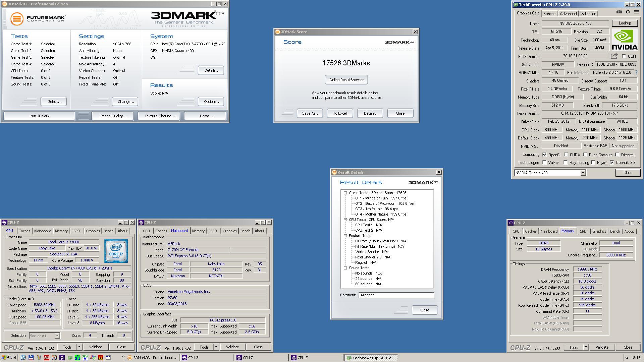Click the NVIDIA logo in GPU-Z
644x362 pixels.
click(x=625, y=40)
